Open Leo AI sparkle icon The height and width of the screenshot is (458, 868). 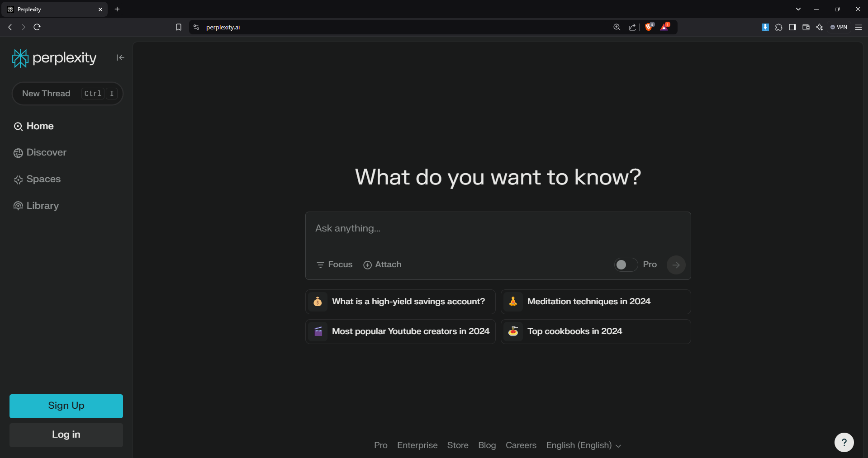[820, 27]
